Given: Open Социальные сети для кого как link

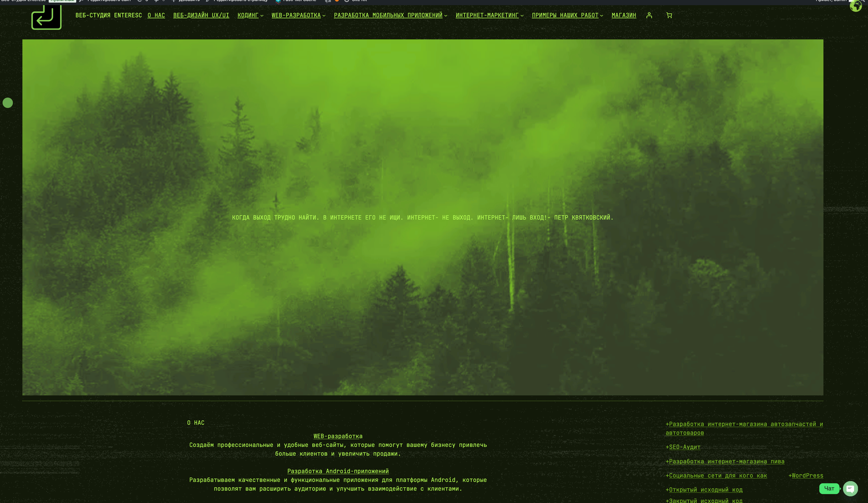Looking at the screenshot, I should point(718,475).
